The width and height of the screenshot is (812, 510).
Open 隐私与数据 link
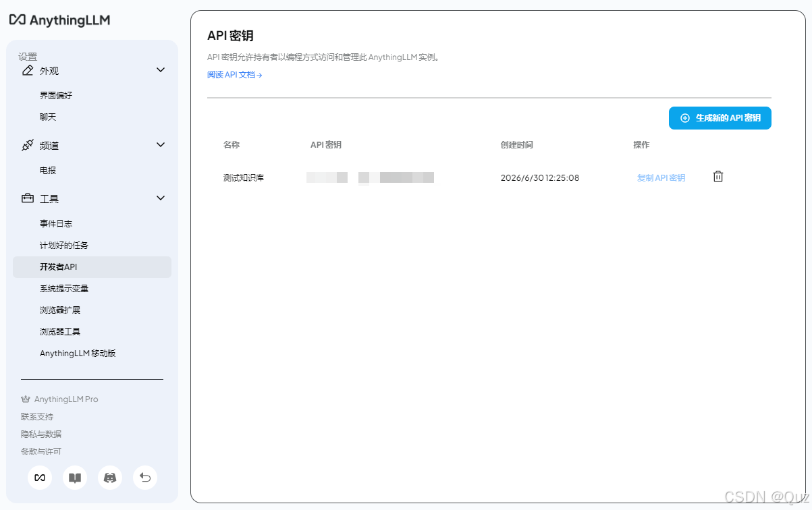coord(41,434)
